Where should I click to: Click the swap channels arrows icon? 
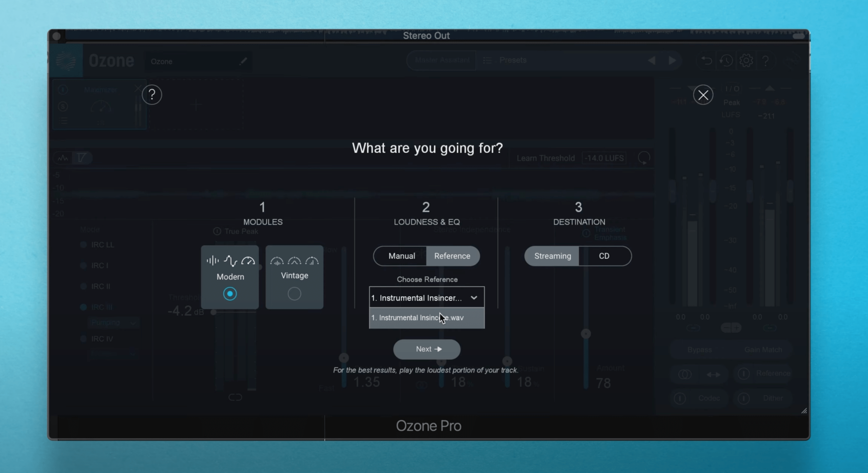pos(713,374)
